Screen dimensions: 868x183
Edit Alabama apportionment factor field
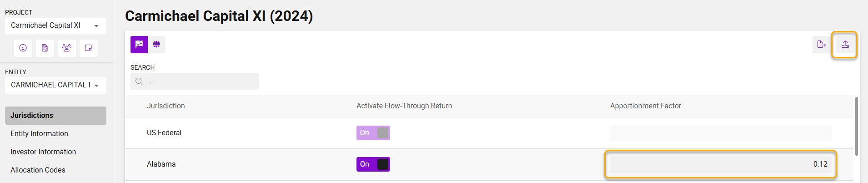point(720,164)
